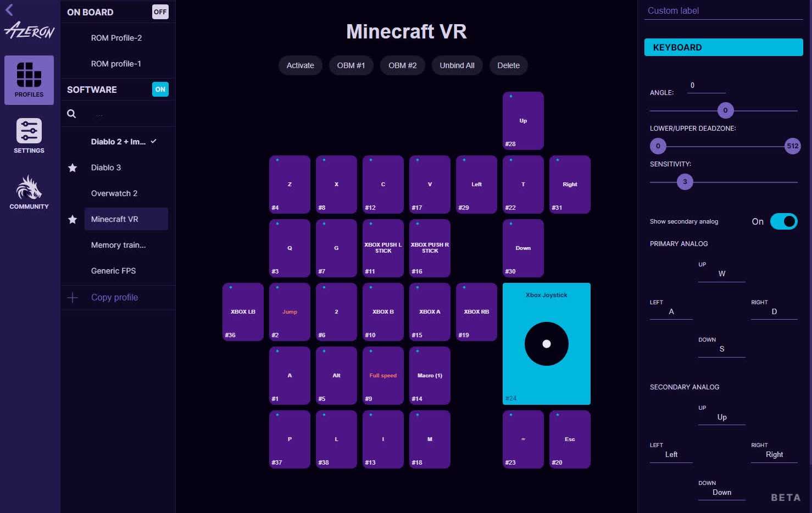Open the Community dragon icon

pos(29,188)
